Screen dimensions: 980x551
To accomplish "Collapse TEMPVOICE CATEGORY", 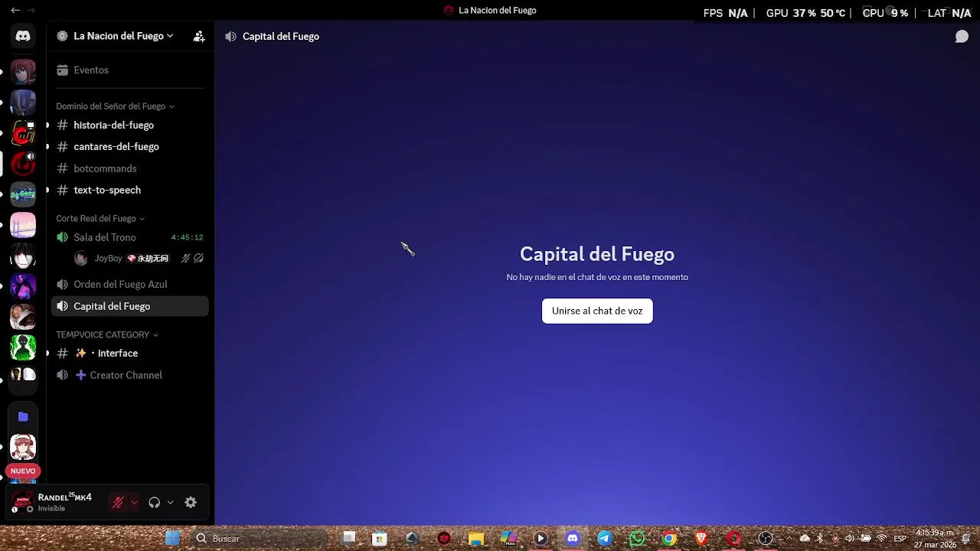I will (x=107, y=334).
